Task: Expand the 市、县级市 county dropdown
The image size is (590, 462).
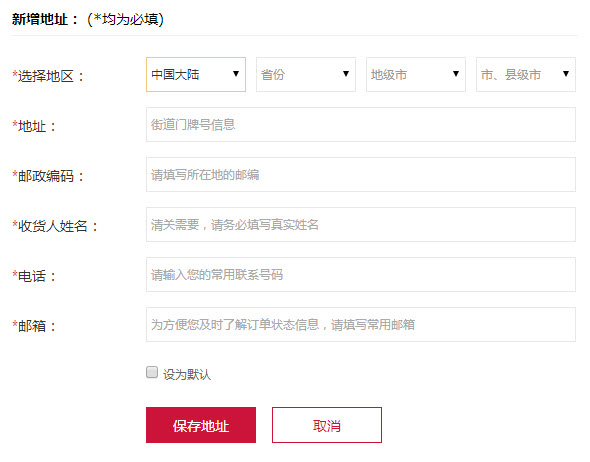Action: pyautogui.click(x=526, y=74)
